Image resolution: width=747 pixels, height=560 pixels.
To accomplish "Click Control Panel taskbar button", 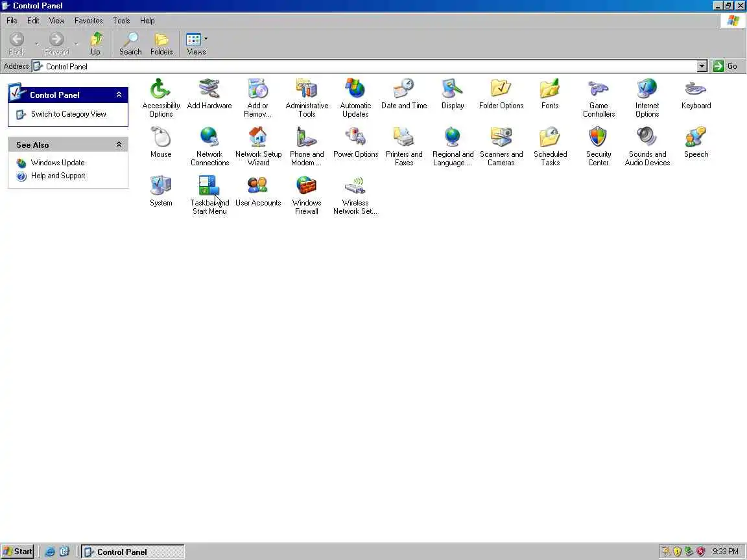I will 132,552.
